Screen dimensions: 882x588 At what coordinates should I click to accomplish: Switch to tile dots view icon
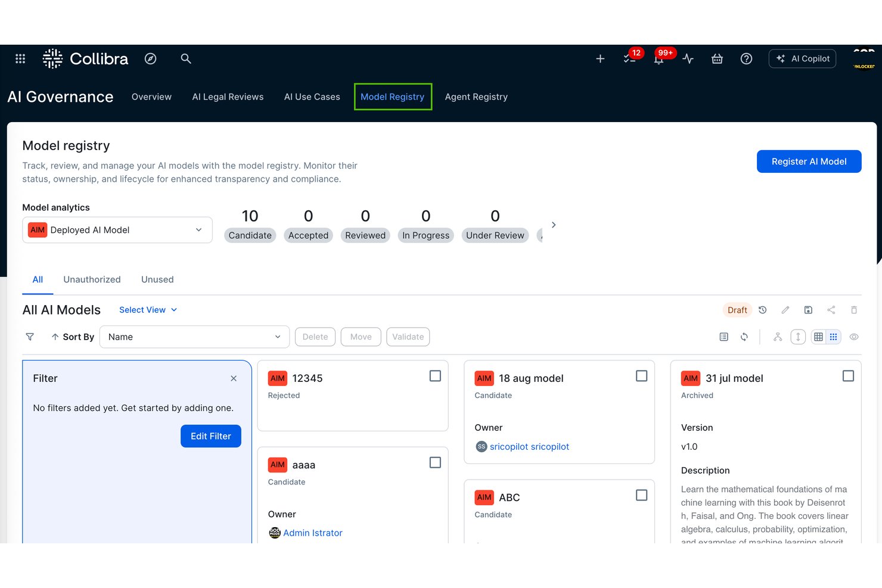[834, 337]
